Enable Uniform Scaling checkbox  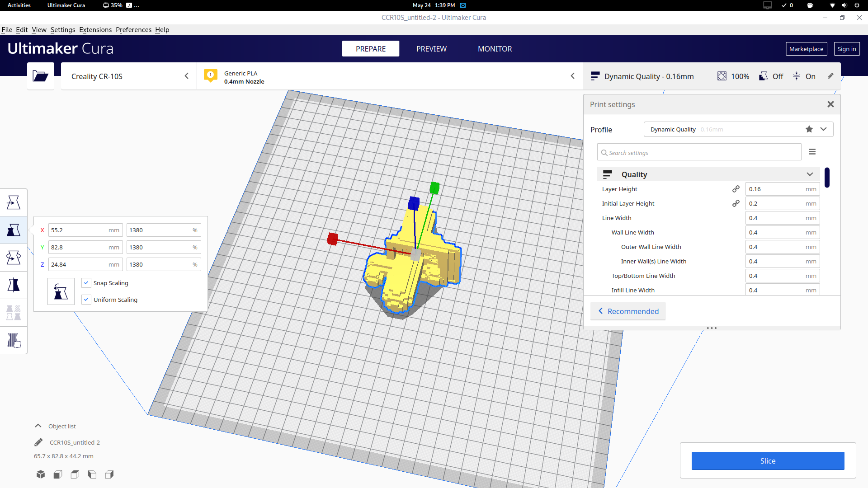tap(86, 300)
